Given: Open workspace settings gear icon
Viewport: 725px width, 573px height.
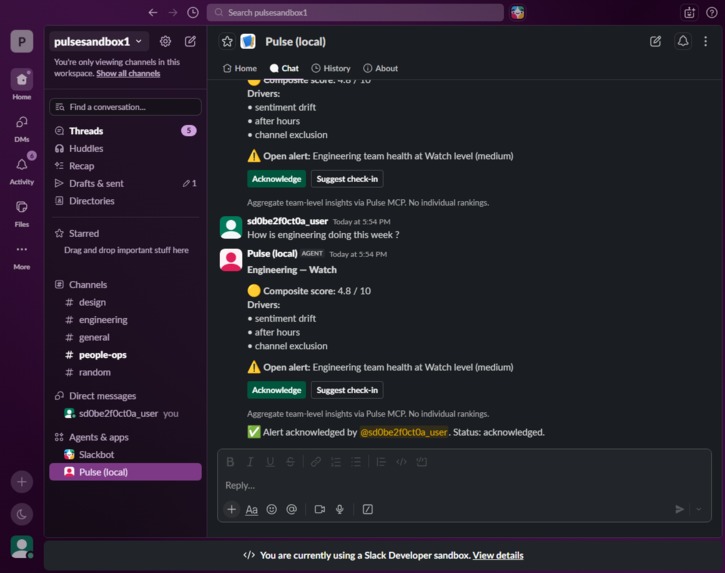Looking at the screenshot, I should pos(165,42).
